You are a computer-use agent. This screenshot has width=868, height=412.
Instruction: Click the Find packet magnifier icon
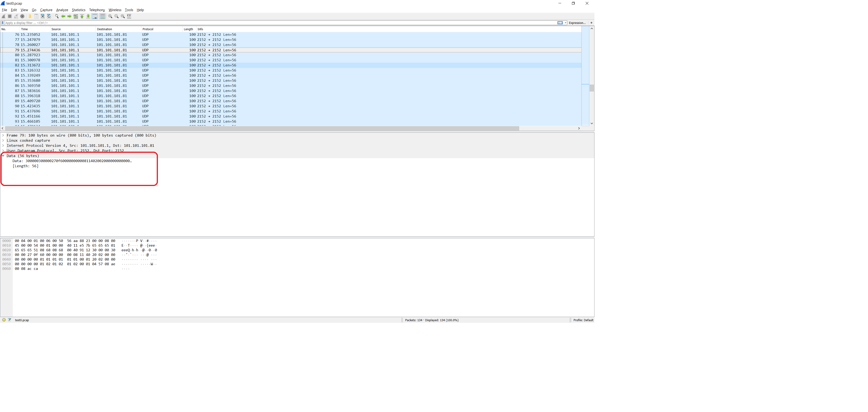coord(57,16)
